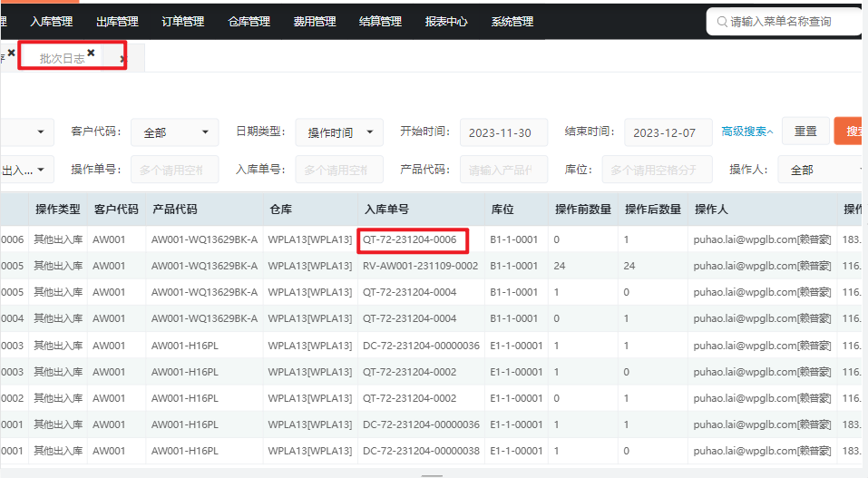
Task: Expand the 出入... type dropdown
Action: click(x=26, y=170)
